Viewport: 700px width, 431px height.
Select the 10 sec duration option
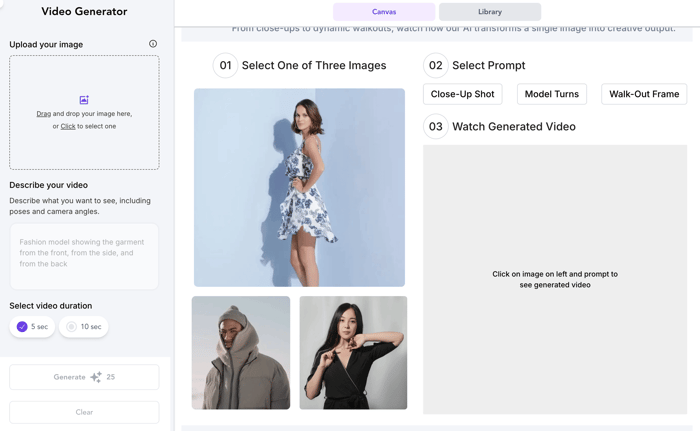84,327
